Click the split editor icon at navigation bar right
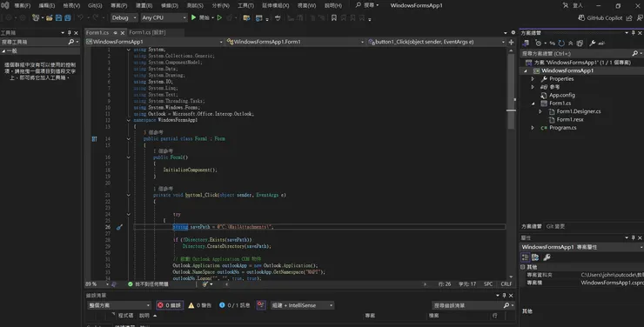The height and width of the screenshot is (327, 644). tap(512, 42)
